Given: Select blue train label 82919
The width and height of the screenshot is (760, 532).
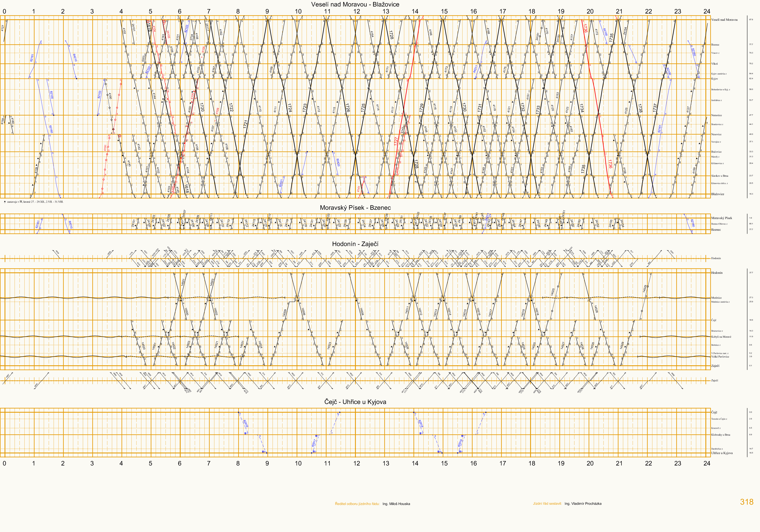Looking at the screenshot, I should click(460, 443).
